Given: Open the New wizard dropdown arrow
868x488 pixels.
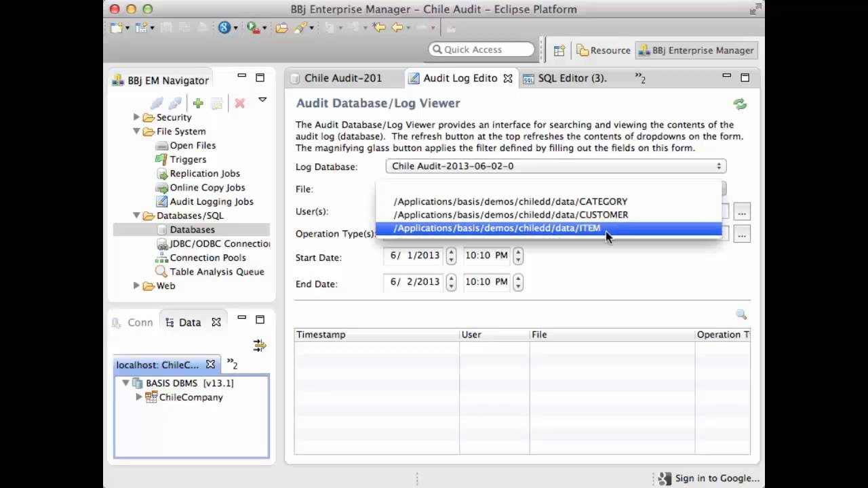Looking at the screenshot, I should point(127,28).
